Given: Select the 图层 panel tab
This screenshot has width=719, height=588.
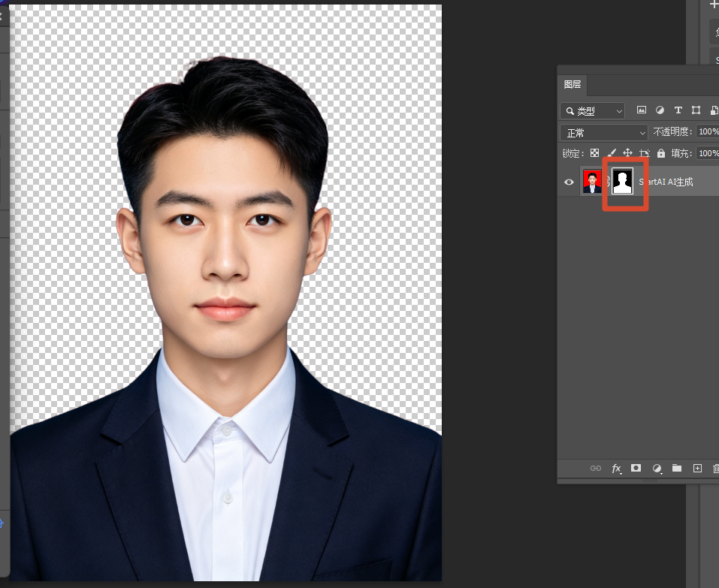Looking at the screenshot, I should click(572, 84).
